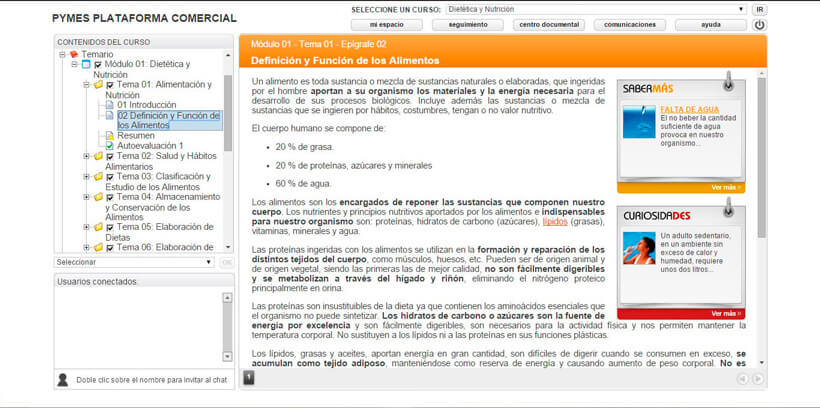This screenshot has height=408, width=820.
Task: Click Ver más in Saber Más box
Action: (x=726, y=188)
